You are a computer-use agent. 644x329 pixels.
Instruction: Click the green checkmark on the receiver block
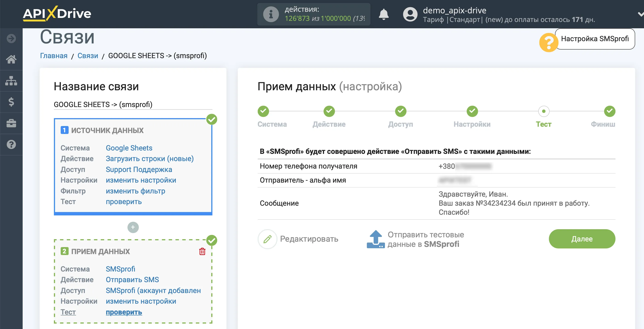click(211, 240)
